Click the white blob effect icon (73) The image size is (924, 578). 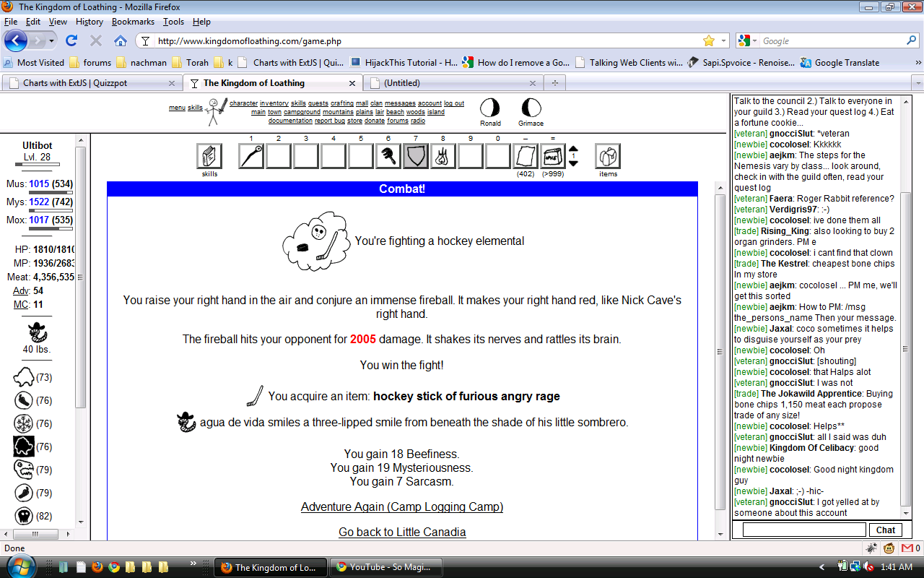pyautogui.click(x=24, y=377)
